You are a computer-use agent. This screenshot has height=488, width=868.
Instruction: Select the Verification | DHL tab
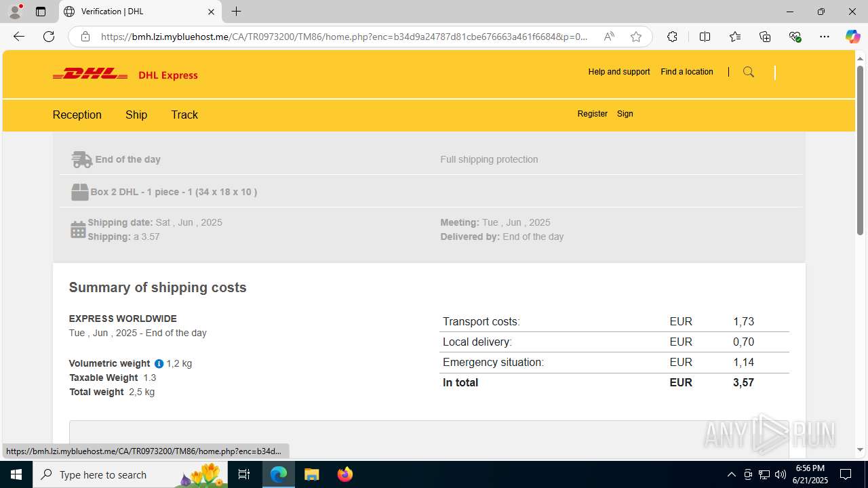tap(140, 12)
